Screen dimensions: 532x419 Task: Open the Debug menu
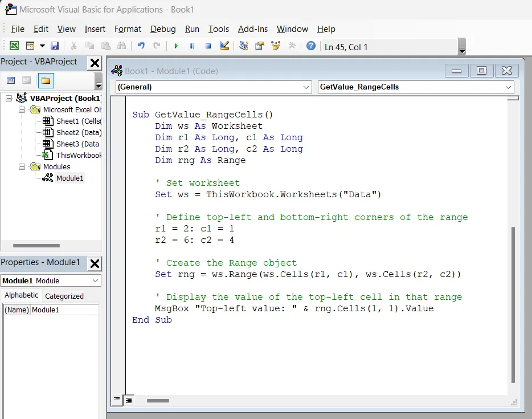(163, 29)
